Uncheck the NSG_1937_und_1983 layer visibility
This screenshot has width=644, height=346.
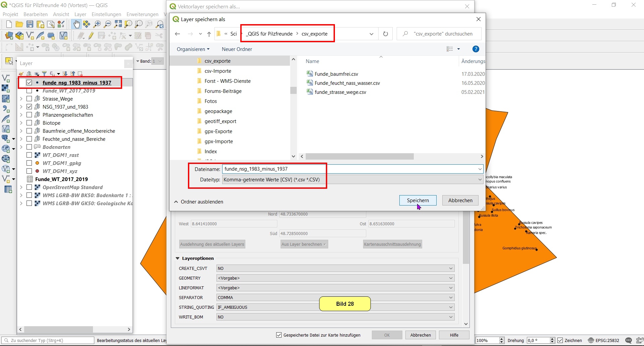pos(29,107)
